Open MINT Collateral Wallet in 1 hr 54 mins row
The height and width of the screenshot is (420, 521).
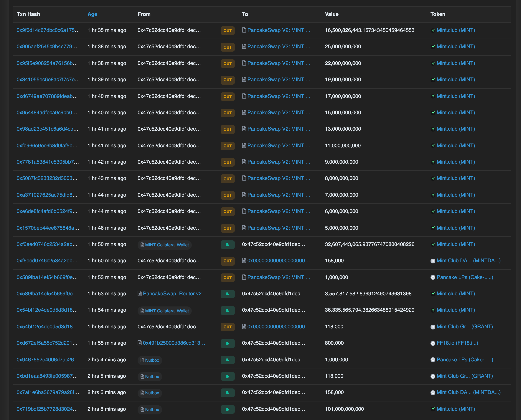(167, 311)
